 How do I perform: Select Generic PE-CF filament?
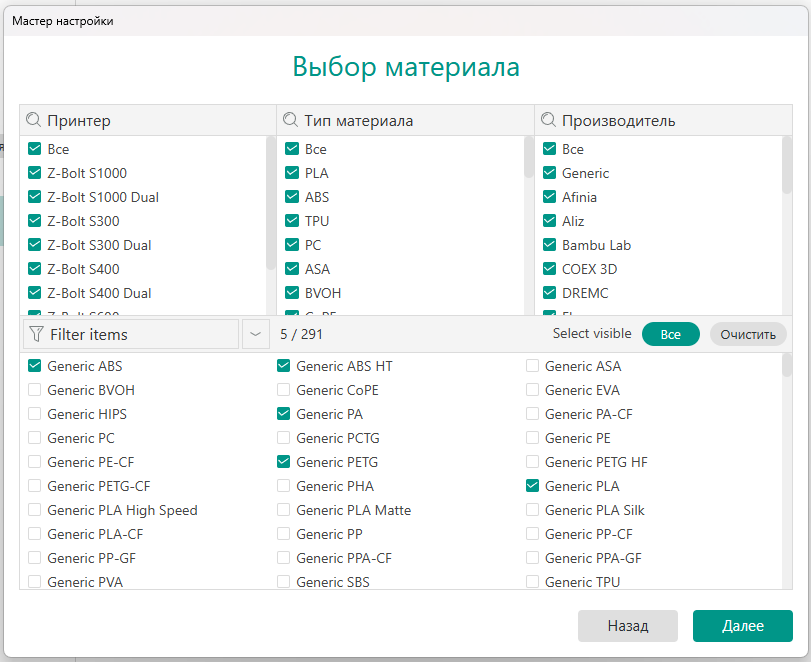coord(34,462)
